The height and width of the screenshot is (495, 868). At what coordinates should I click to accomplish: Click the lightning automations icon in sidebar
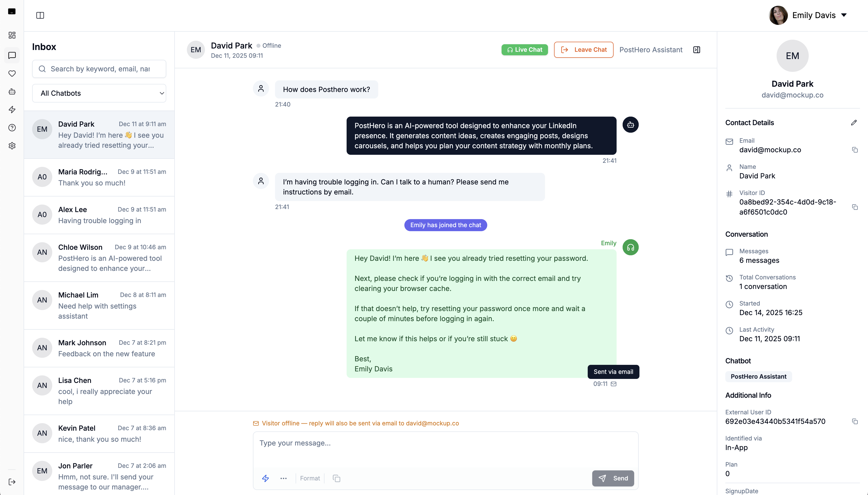tap(12, 110)
